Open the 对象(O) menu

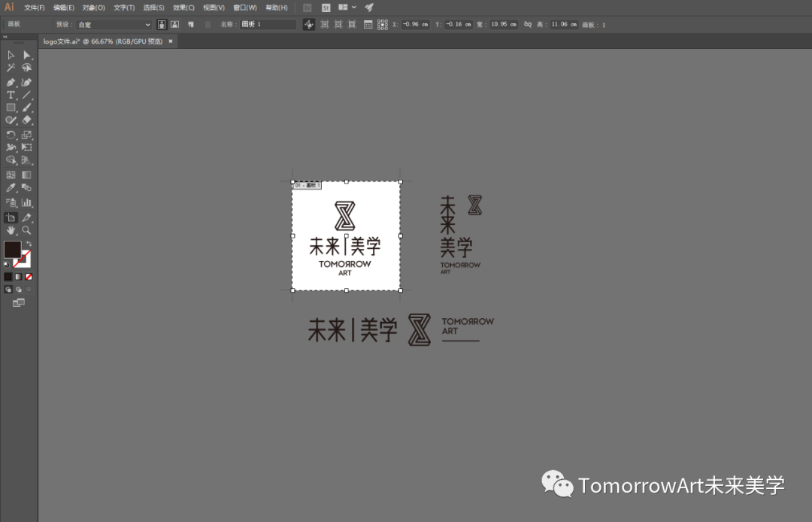[x=94, y=8]
